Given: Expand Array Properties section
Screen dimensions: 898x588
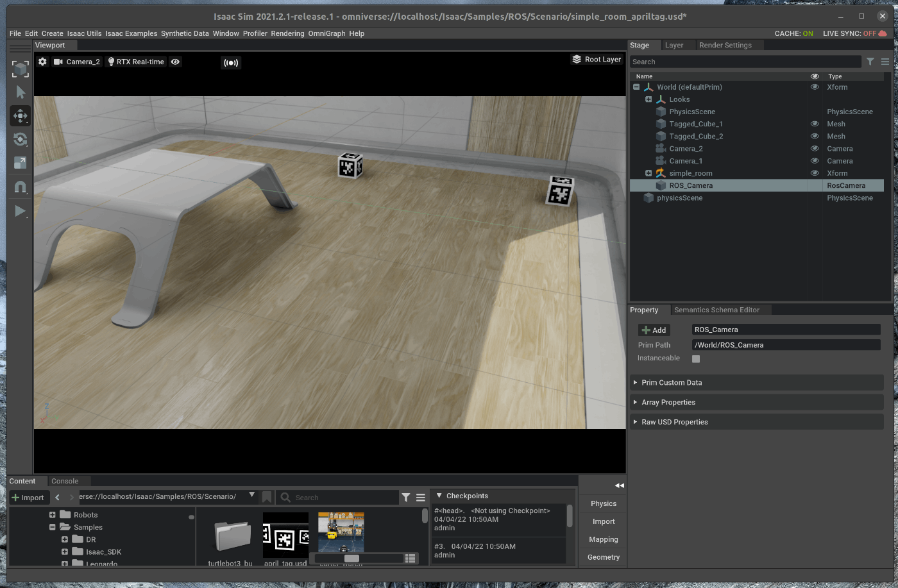Looking at the screenshot, I should click(x=757, y=402).
